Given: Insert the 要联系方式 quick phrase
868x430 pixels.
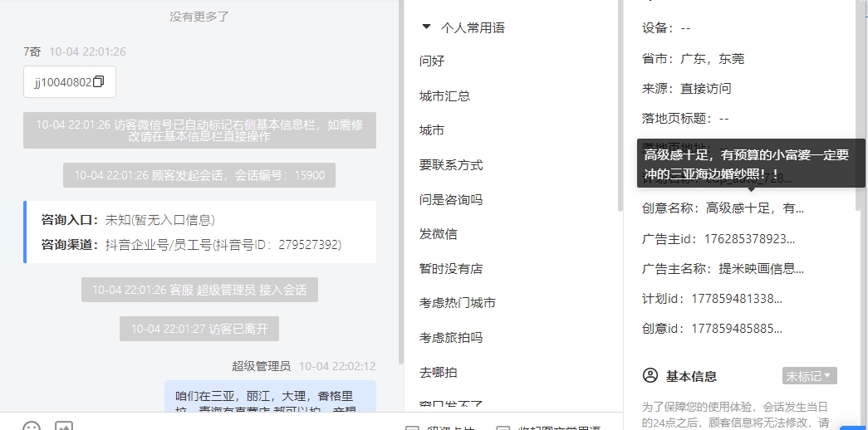Looking at the screenshot, I should click(450, 165).
